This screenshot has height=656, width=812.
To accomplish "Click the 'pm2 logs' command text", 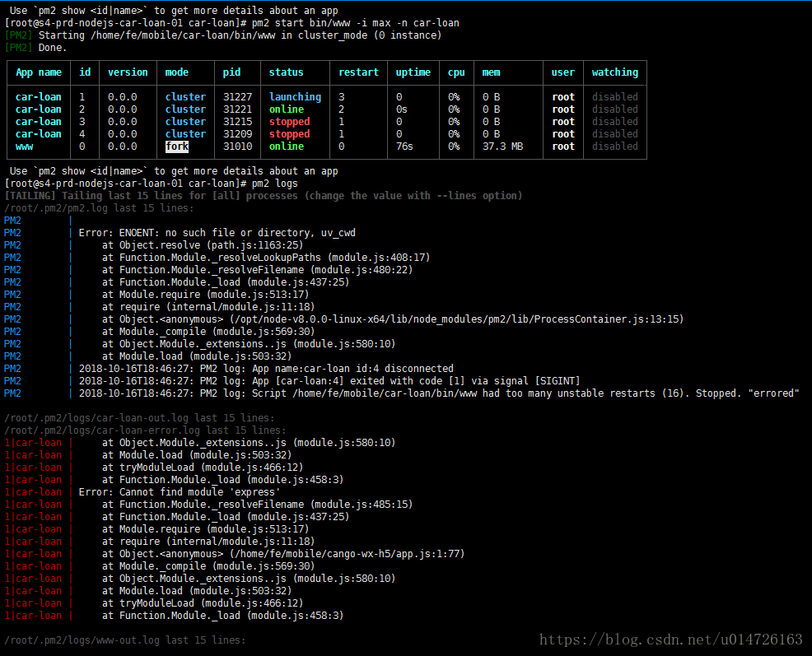I will (x=274, y=184).
